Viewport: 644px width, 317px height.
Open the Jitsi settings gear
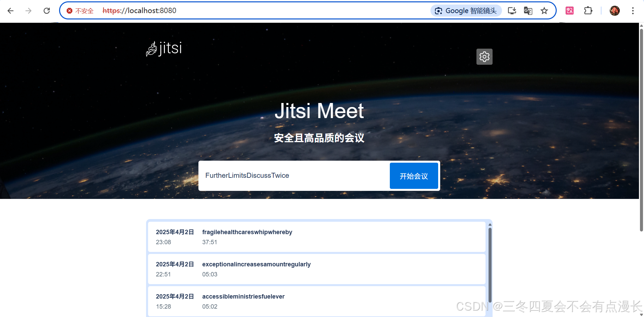484,57
